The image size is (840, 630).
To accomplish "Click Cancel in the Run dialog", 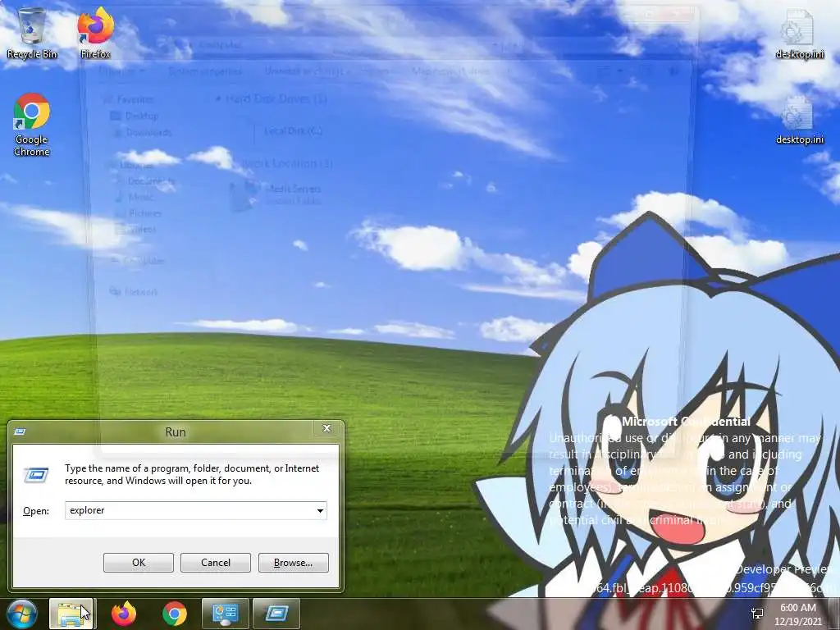I will pyautogui.click(x=216, y=563).
